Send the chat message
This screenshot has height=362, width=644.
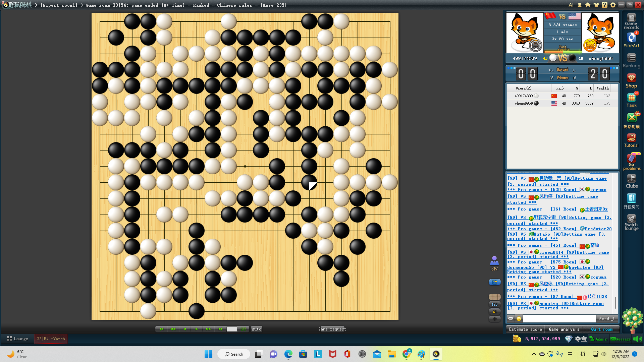(x=607, y=319)
